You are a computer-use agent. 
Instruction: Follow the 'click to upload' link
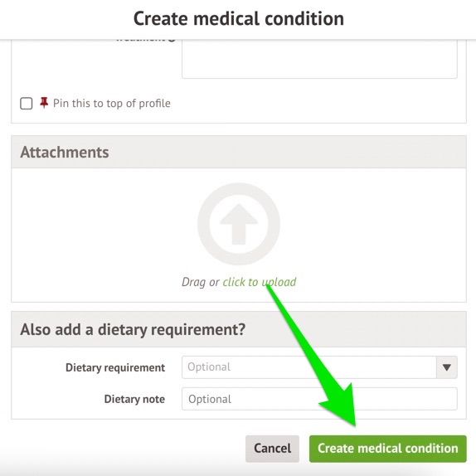260,282
